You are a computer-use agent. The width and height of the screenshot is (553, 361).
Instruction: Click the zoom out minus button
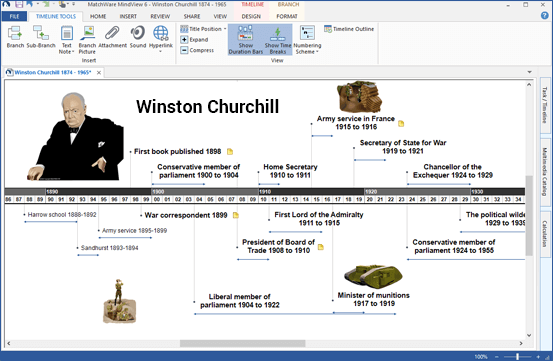click(497, 357)
